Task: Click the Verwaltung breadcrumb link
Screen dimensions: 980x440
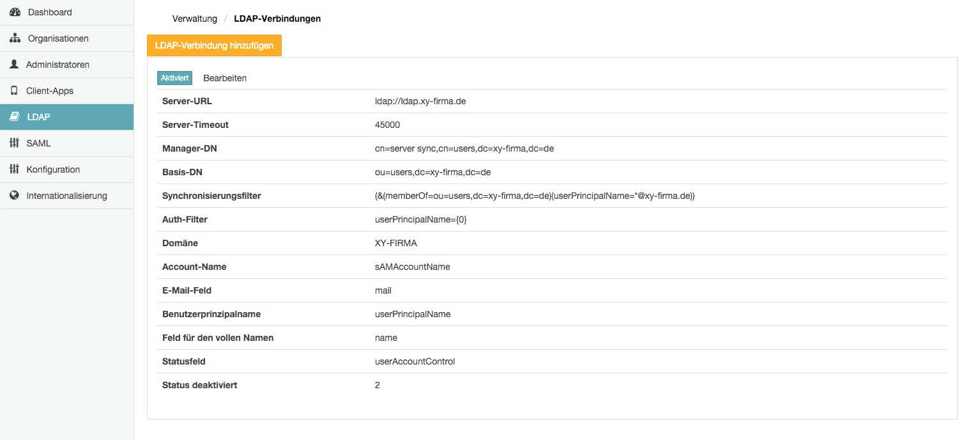Action: click(195, 19)
